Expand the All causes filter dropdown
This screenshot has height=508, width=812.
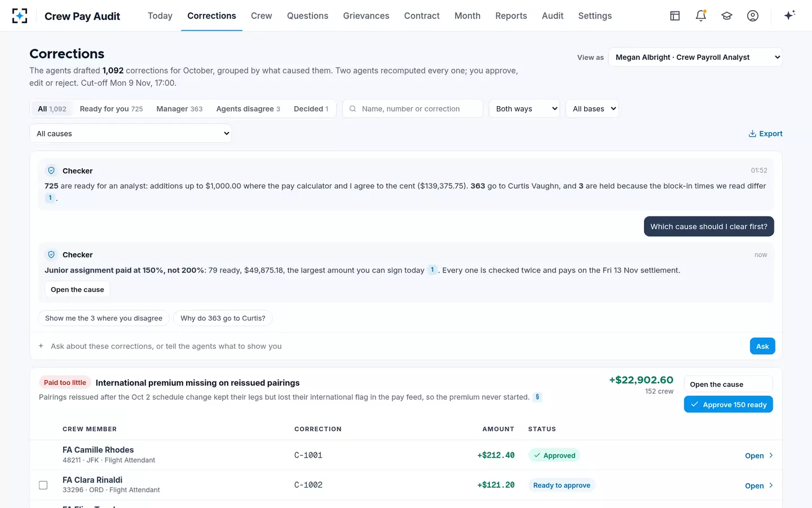click(x=130, y=134)
